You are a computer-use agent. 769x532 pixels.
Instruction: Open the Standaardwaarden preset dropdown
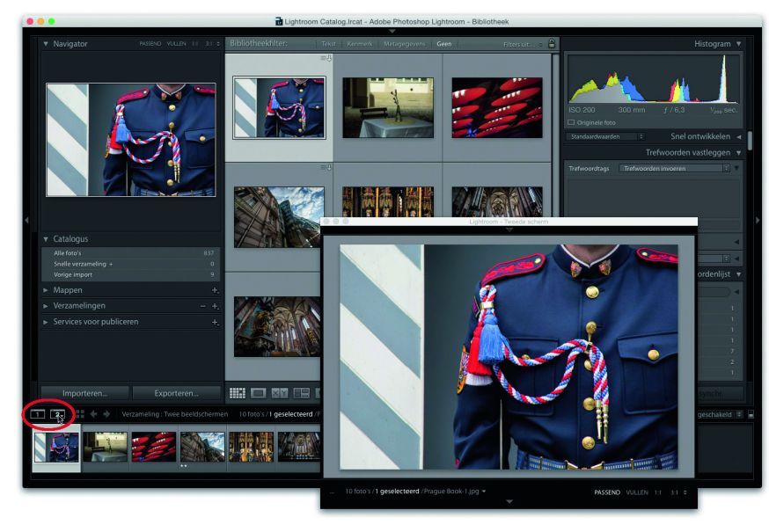(606, 136)
